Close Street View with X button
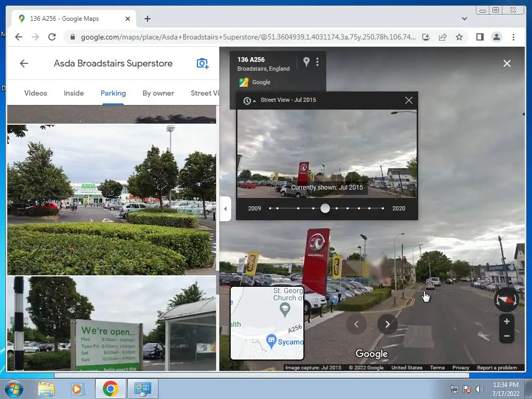The height and width of the screenshot is (399, 532). tap(507, 63)
